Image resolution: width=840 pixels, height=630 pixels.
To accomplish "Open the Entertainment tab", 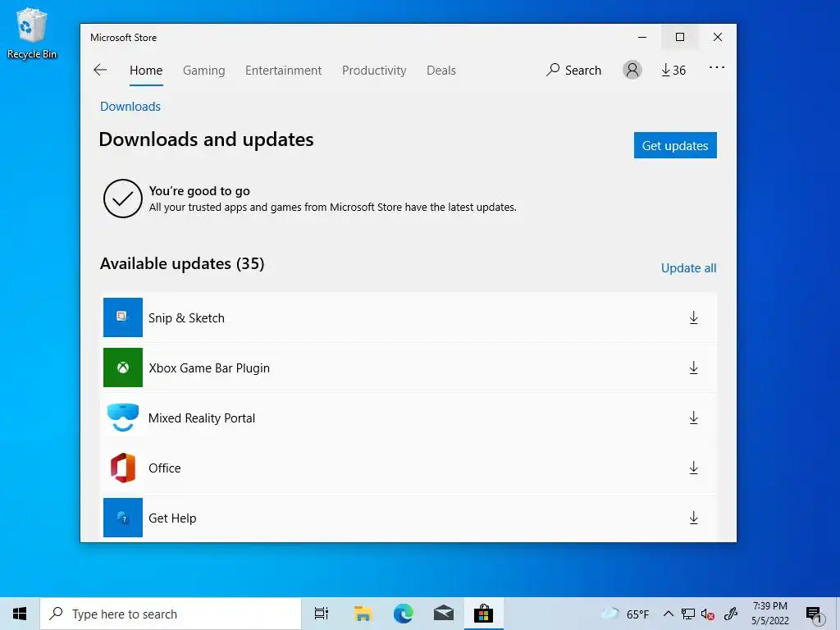I will coord(283,71).
